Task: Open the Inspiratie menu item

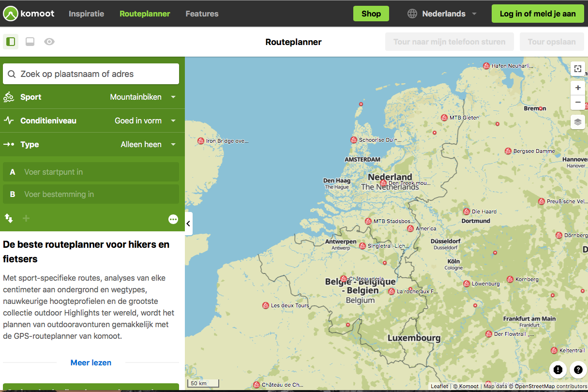Action: click(86, 14)
